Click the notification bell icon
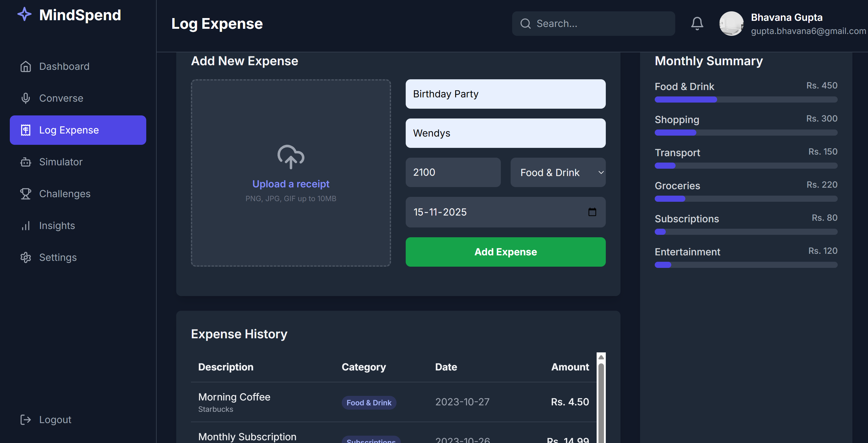The image size is (868, 443). (697, 23)
